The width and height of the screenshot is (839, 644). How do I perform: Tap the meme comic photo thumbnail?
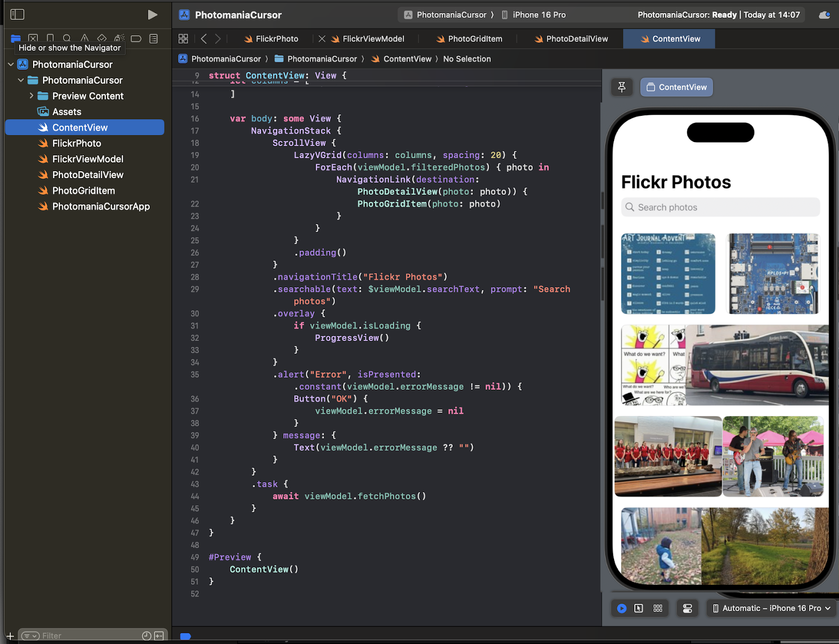(x=653, y=365)
